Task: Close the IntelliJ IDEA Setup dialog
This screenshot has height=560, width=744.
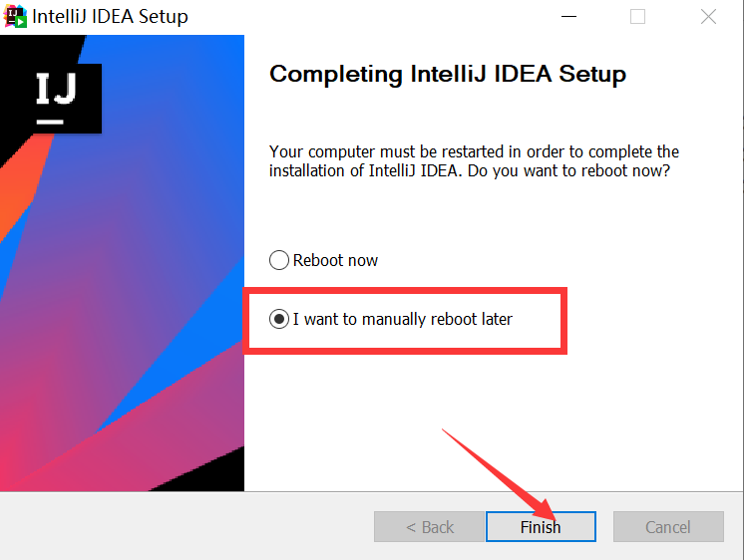Action: click(x=708, y=17)
